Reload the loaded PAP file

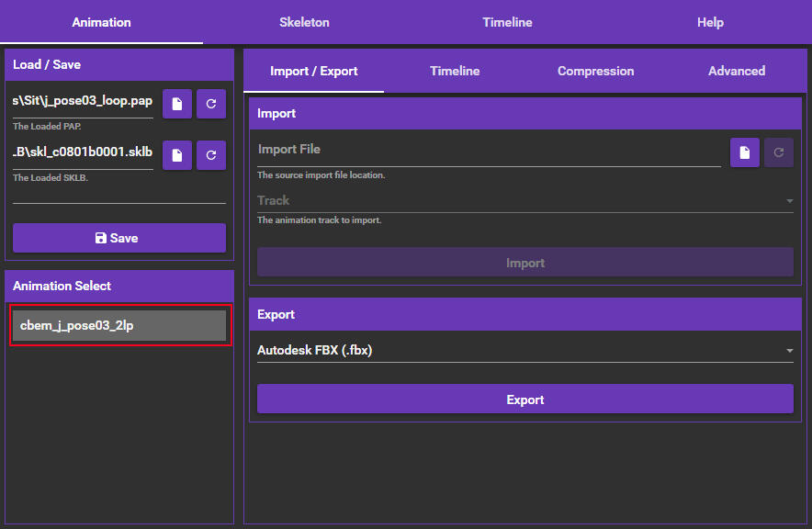211,105
